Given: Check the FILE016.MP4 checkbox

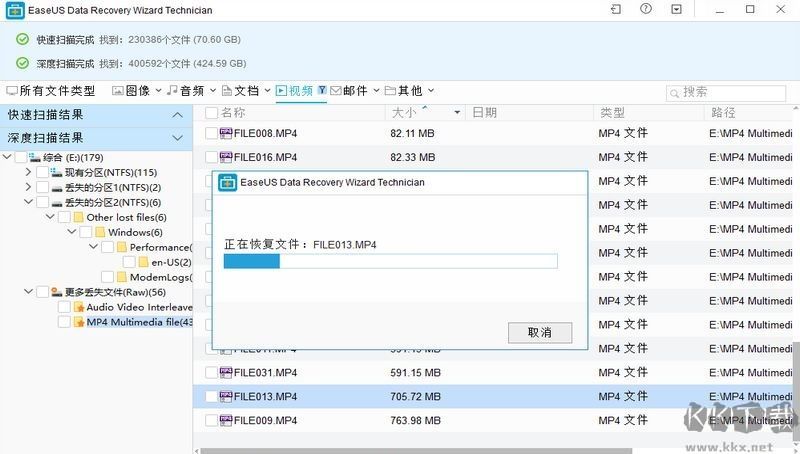Looking at the screenshot, I should tap(211, 157).
